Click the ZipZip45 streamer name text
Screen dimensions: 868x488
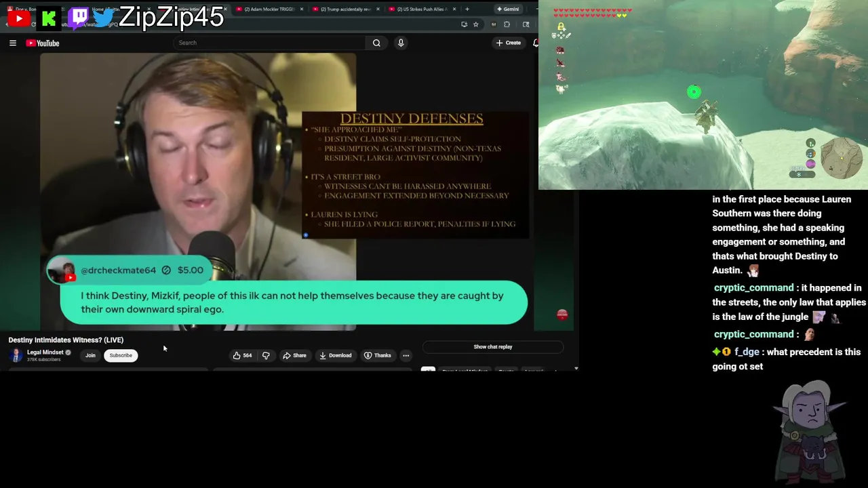pos(171,18)
